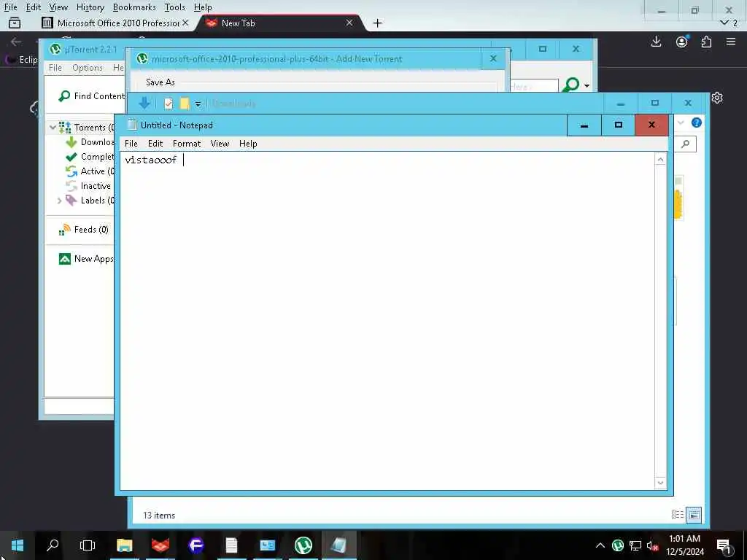747x560 pixels.
Task: Open browser downloads panel
Action: [x=656, y=42]
